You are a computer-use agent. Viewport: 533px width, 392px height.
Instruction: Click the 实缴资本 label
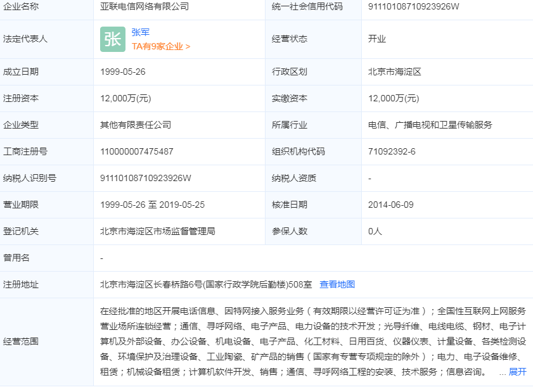(289, 98)
